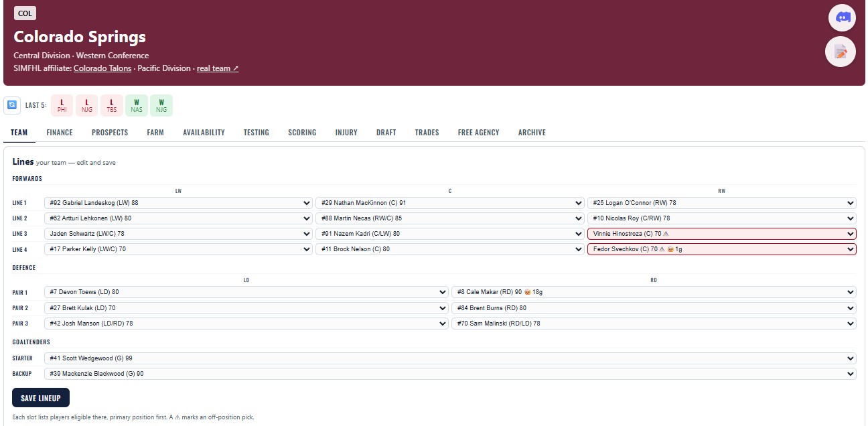This screenshot has height=426, width=868.
Task: Expand the Martin Necas center selector
Action: 450,218
